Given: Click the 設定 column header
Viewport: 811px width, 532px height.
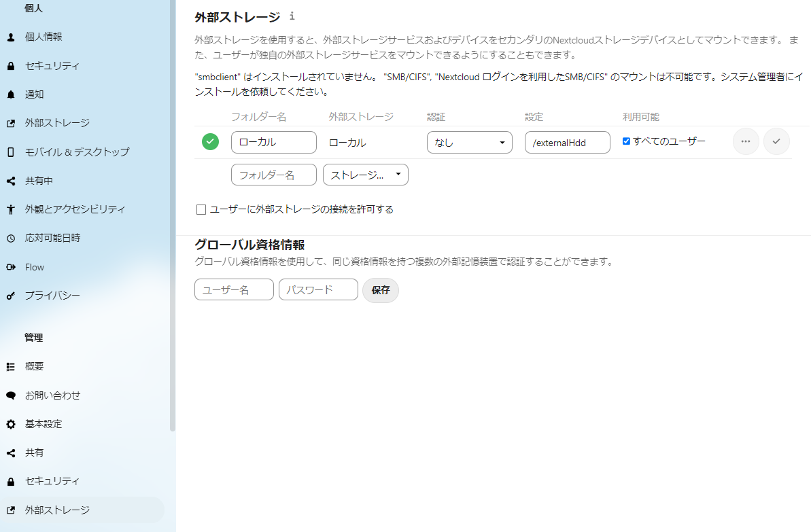Looking at the screenshot, I should coord(534,117).
